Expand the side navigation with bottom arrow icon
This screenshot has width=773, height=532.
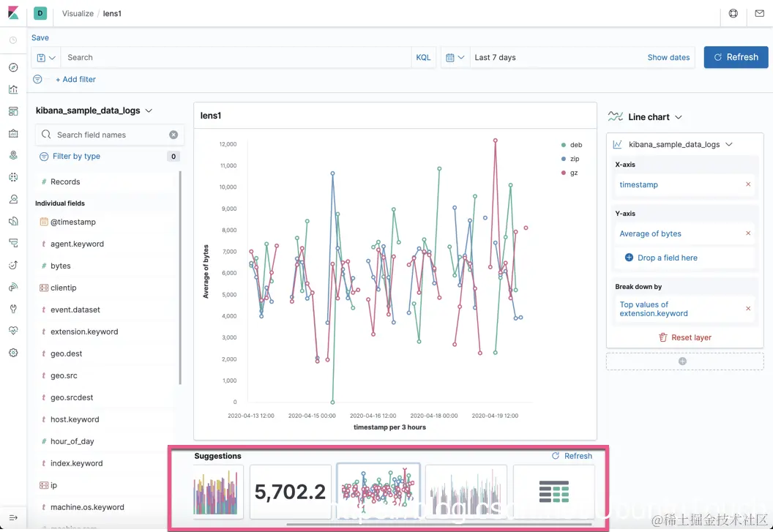click(x=13, y=517)
